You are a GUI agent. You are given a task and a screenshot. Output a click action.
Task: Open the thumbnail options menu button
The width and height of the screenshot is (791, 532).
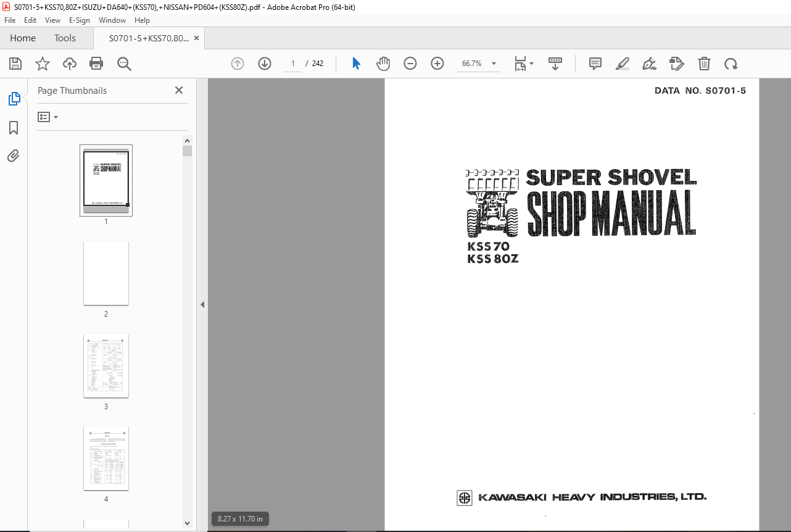(48, 117)
